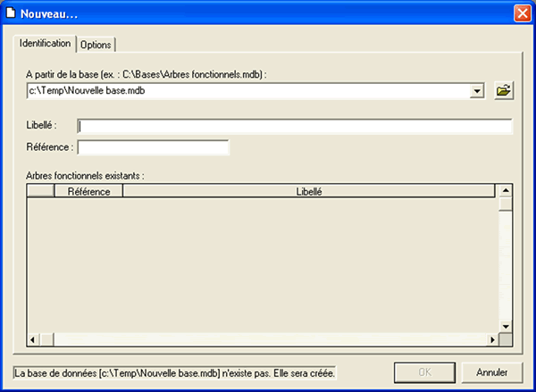Viewport: 536px width, 392px height.
Task: Focus the Libellé input field
Action: coord(295,127)
